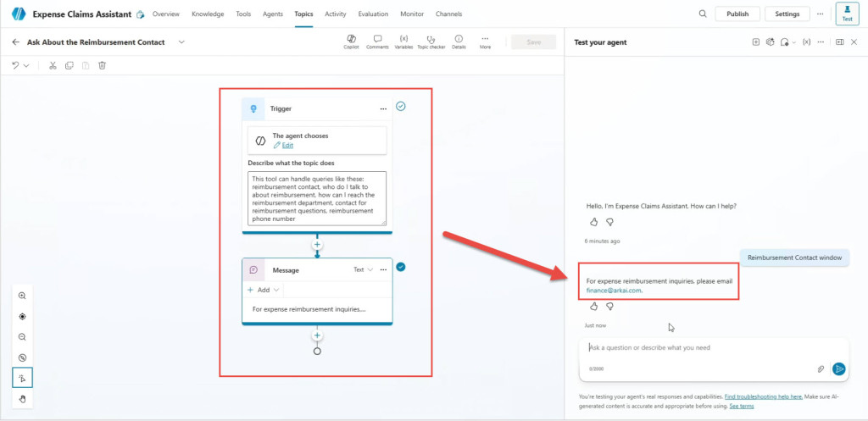Click the Delete trash icon

coord(103,65)
